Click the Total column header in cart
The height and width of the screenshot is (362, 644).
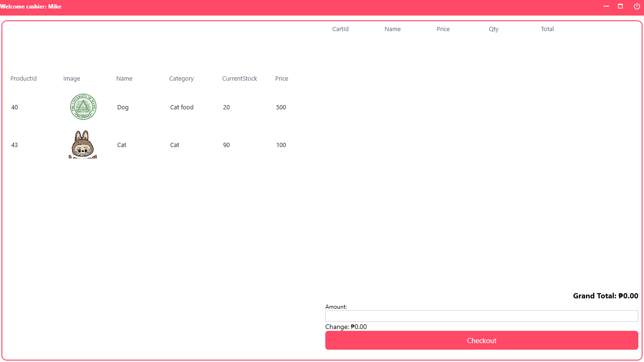coord(547,29)
